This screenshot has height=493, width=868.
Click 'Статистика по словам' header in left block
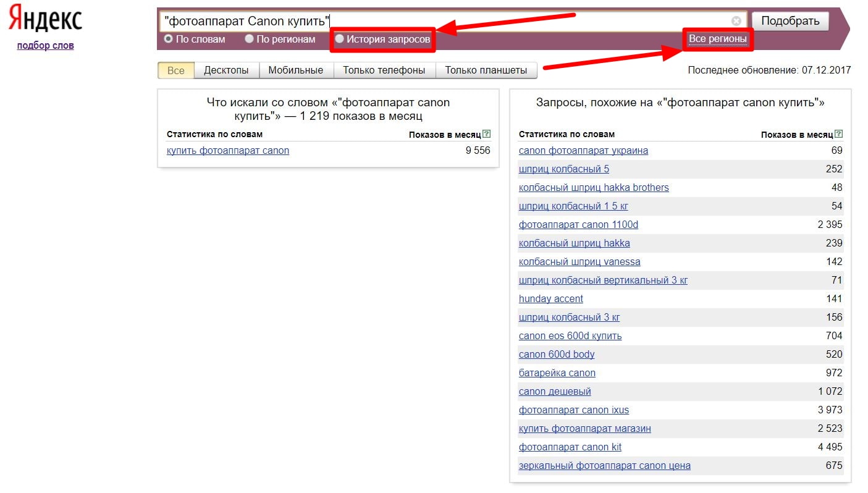214,134
